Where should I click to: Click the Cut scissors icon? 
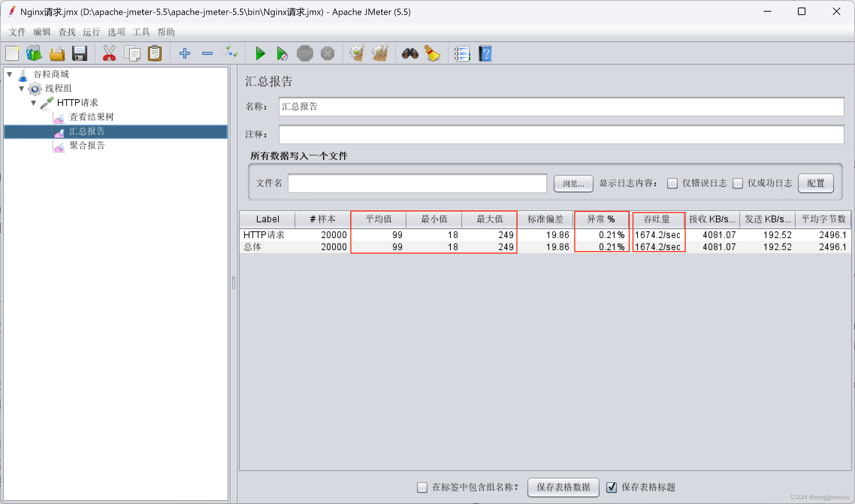tap(109, 53)
